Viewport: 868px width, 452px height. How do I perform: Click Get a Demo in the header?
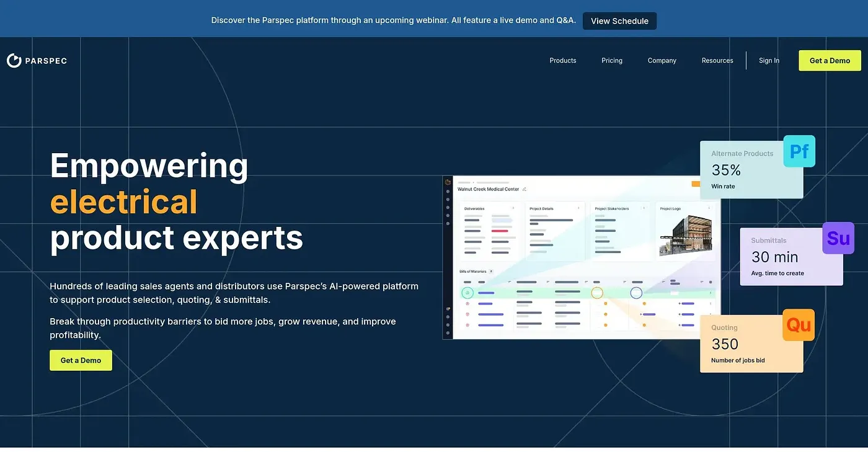(x=830, y=60)
